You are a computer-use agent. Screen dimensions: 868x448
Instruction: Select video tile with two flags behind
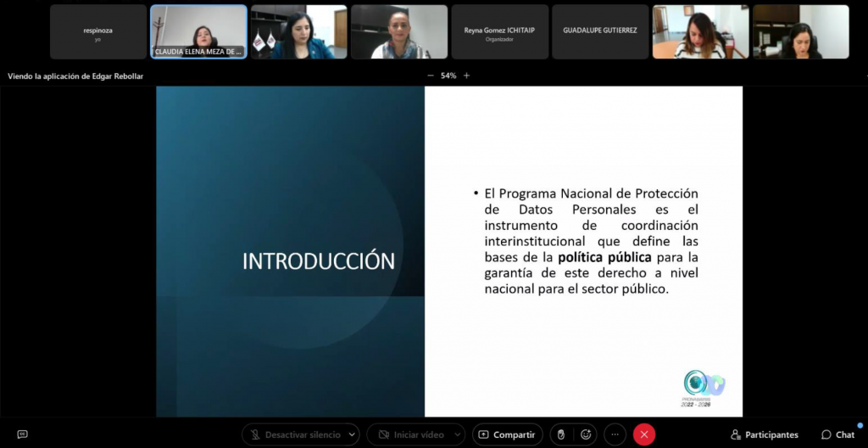pos(299,31)
